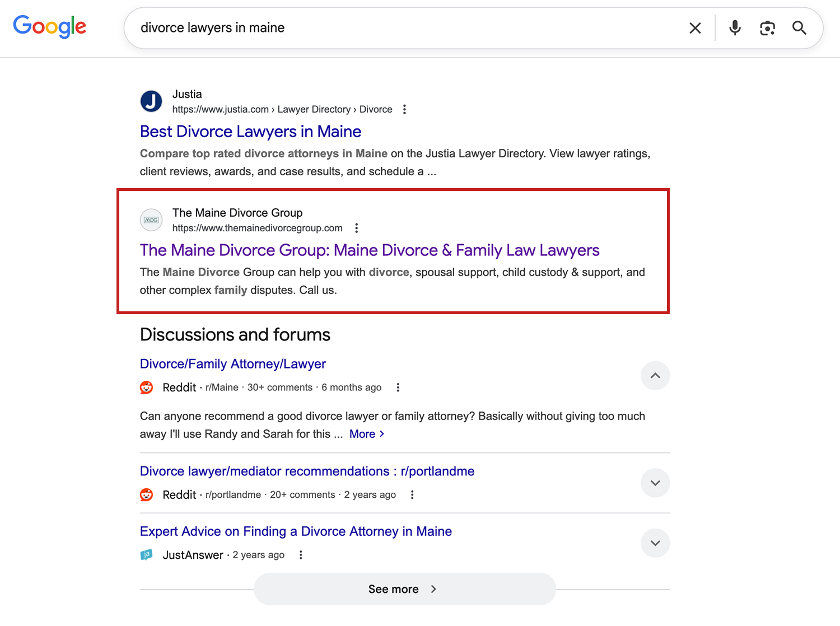Click the JustAnswer source name
The height and width of the screenshot is (626, 840).
(193, 555)
